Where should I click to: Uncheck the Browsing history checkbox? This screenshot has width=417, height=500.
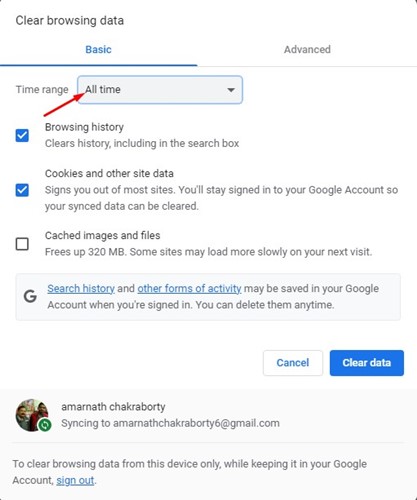(x=22, y=135)
